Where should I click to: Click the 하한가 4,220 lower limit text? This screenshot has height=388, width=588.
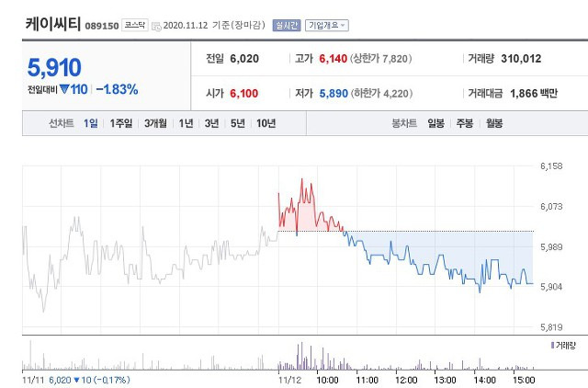pyautogui.click(x=382, y=93)
